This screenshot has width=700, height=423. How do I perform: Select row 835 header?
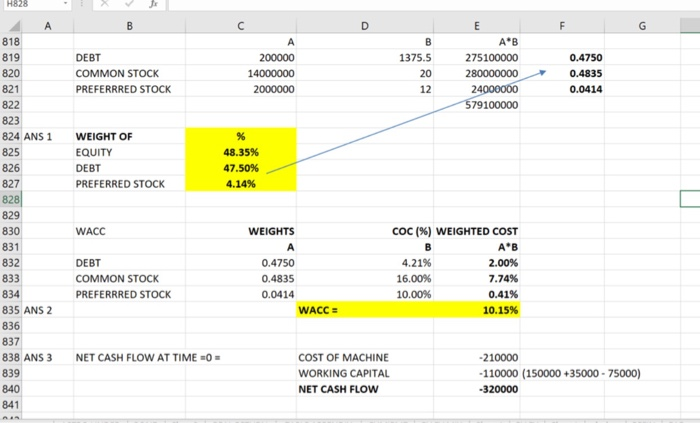click(x=11, y=310)
